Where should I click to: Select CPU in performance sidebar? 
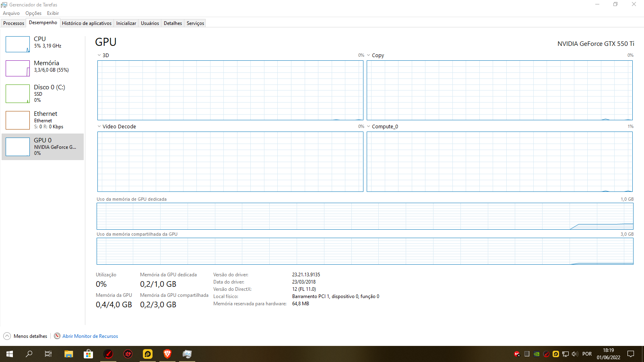43,44
